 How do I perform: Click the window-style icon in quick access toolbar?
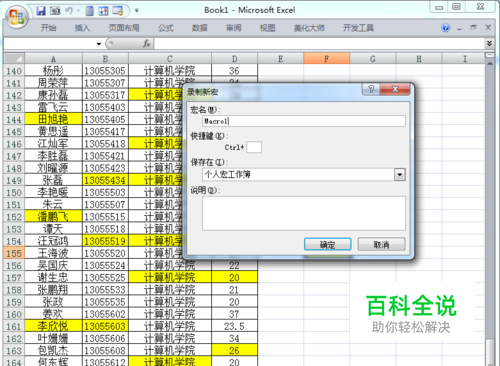pyautogui.click(x=118, y=11)
